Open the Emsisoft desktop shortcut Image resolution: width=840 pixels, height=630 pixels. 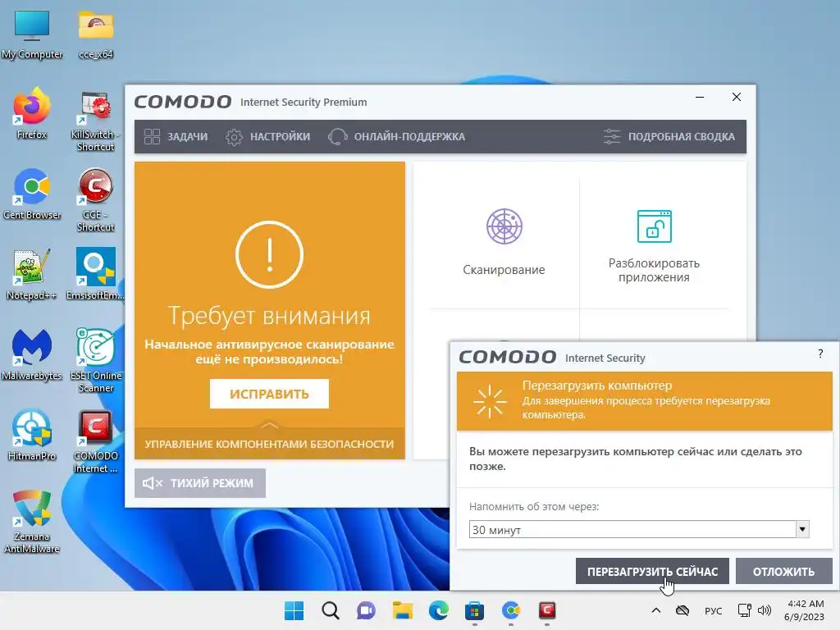coord(95,275)
